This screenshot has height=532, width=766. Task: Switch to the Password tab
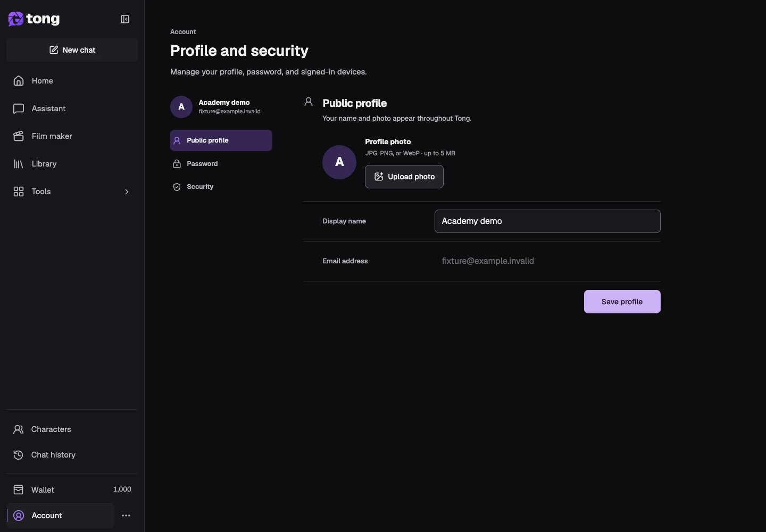coord(221,164)
